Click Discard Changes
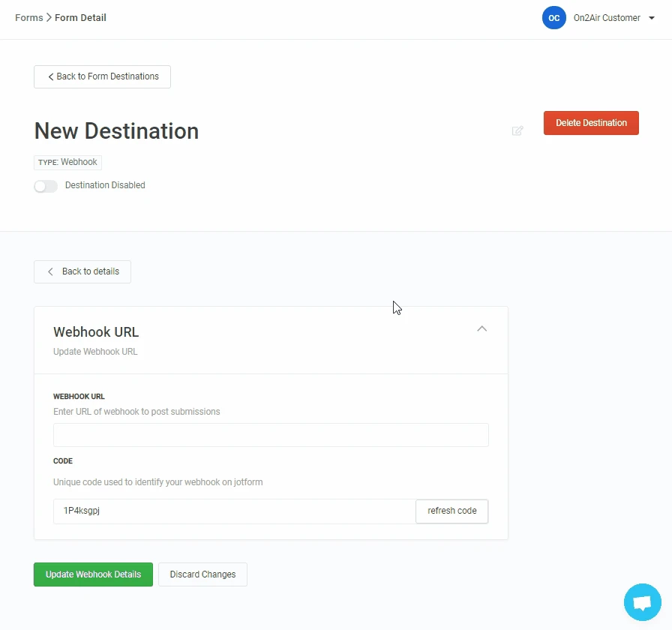 tap(202, 574)
